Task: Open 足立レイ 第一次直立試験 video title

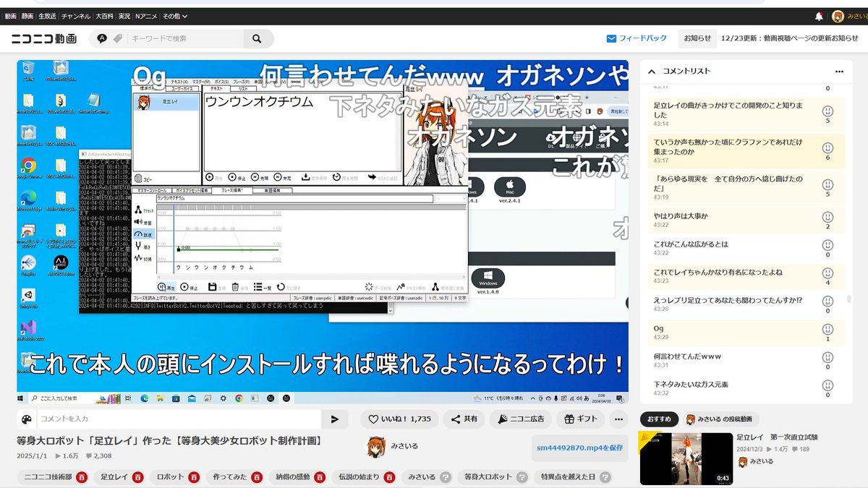Action: pyautogui.click(x=777, y=437)
